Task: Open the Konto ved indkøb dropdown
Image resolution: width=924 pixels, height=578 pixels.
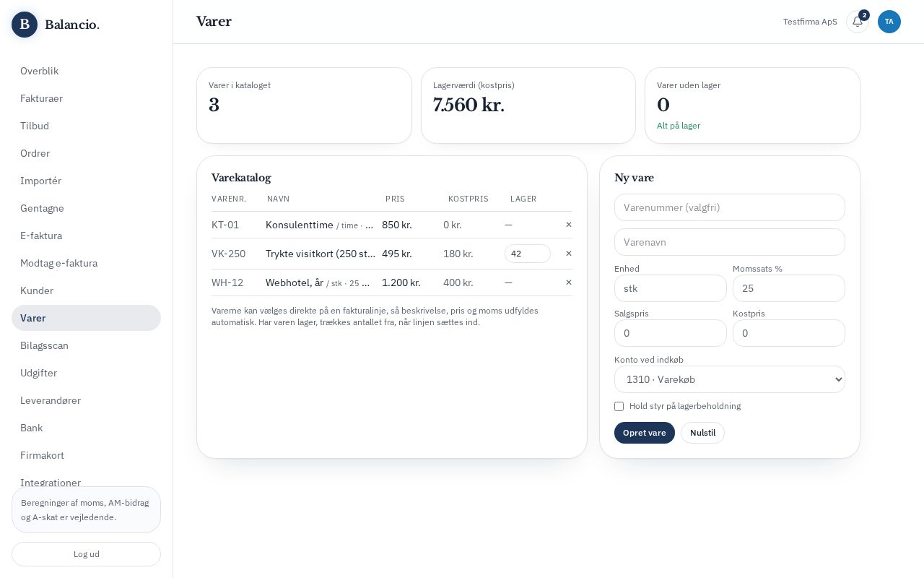Action: [x=730, y=379]
